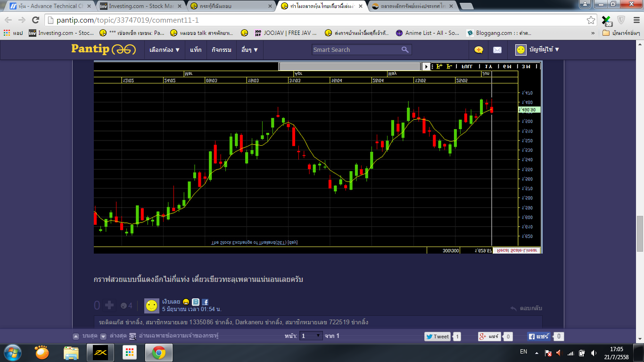644x362 pixels.
Task: Click the 5 มิถุนายน เวลา 01:54 น. timestamp
Action: (x=192, y=309)
